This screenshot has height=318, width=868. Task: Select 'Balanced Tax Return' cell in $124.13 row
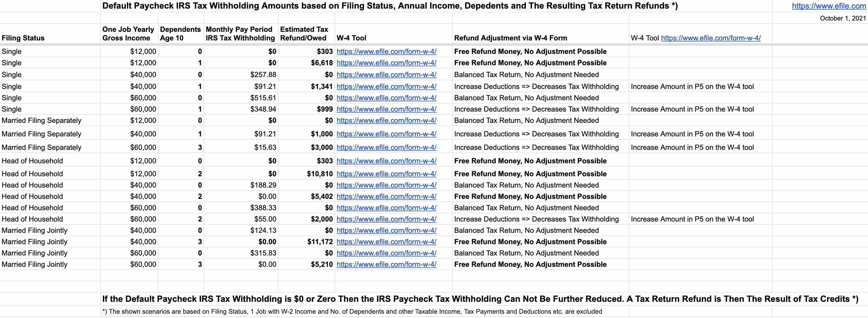click(x=540, y=230)
